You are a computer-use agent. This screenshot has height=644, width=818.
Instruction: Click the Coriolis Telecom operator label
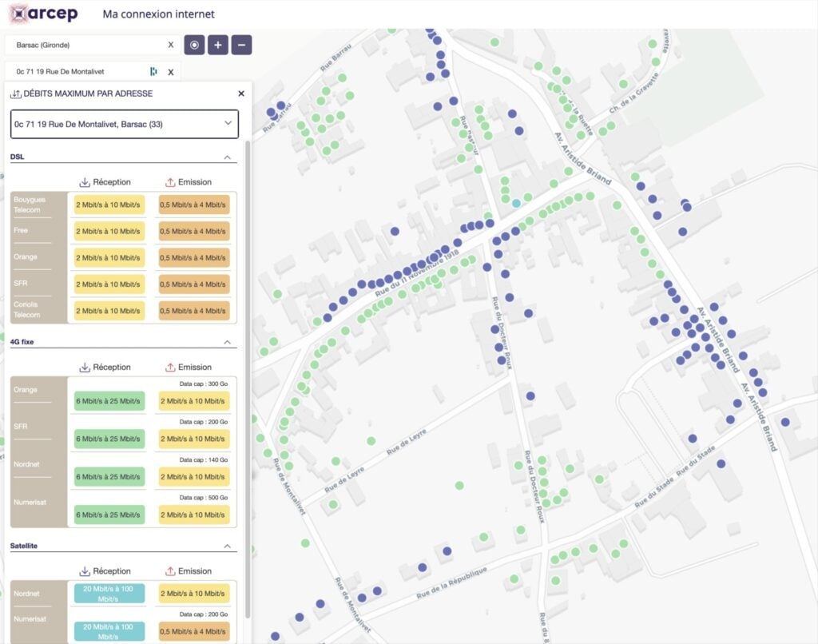[27, 309]
